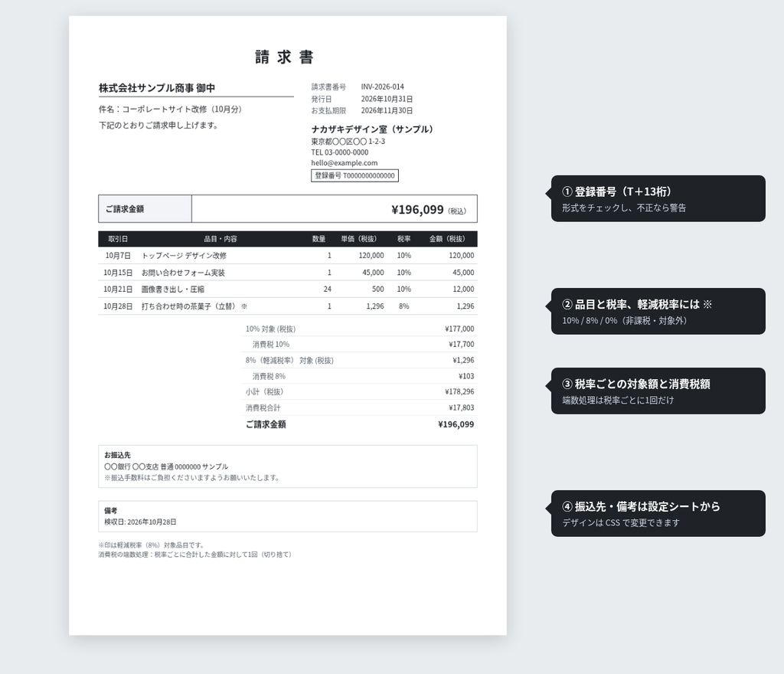Screen dimensions: 784x674
Task: Click the 8% tax rate cell
Action: pos(404,306)
